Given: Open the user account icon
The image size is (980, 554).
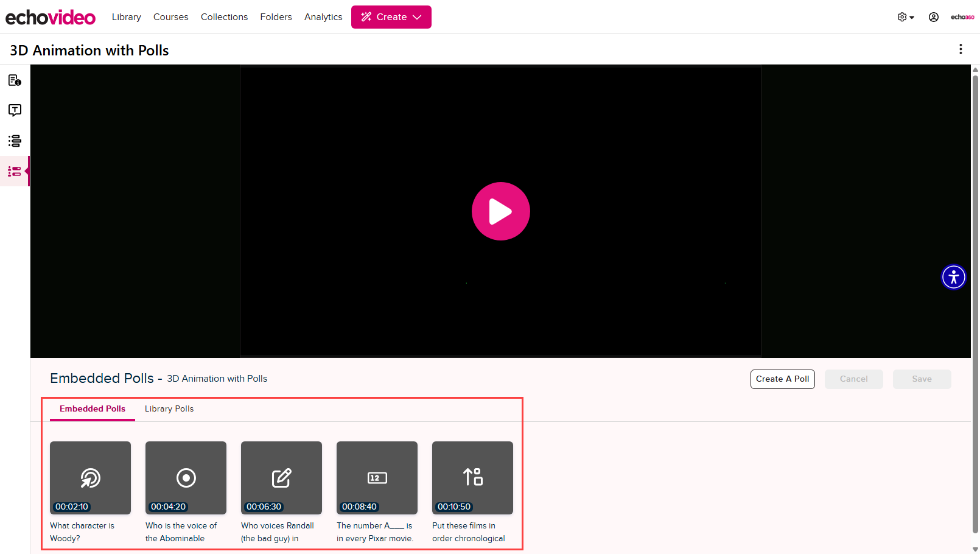Looking at the screenshot, I should pos(934,17).
